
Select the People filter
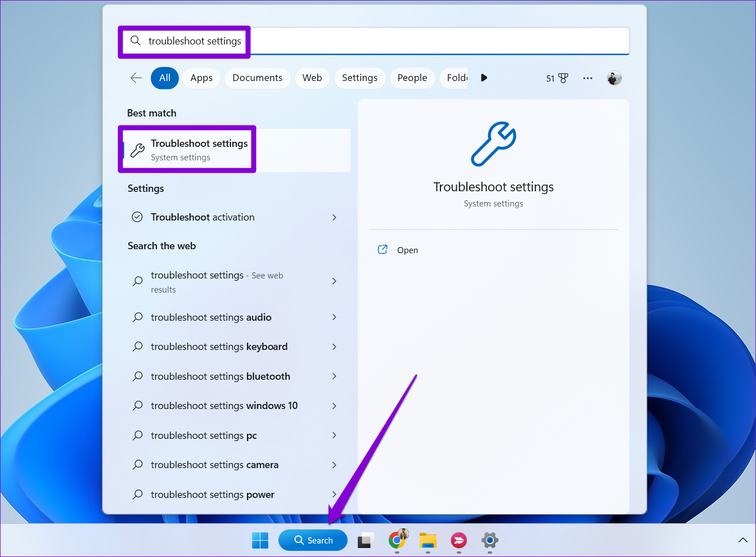(x=412, y=78)
